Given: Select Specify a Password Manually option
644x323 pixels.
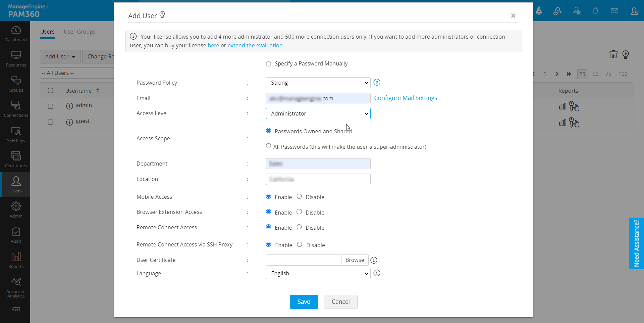Looking at the screenshot, I should pos(268,64).
